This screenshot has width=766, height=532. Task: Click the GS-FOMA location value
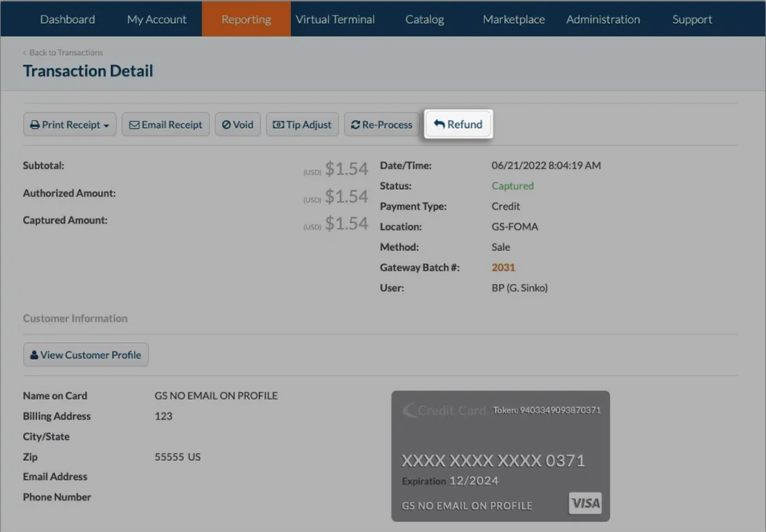(x=515, y=227)
